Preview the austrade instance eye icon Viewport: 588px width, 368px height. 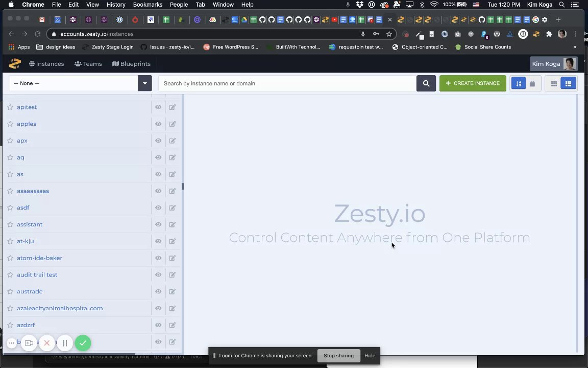tap(158, 291)
